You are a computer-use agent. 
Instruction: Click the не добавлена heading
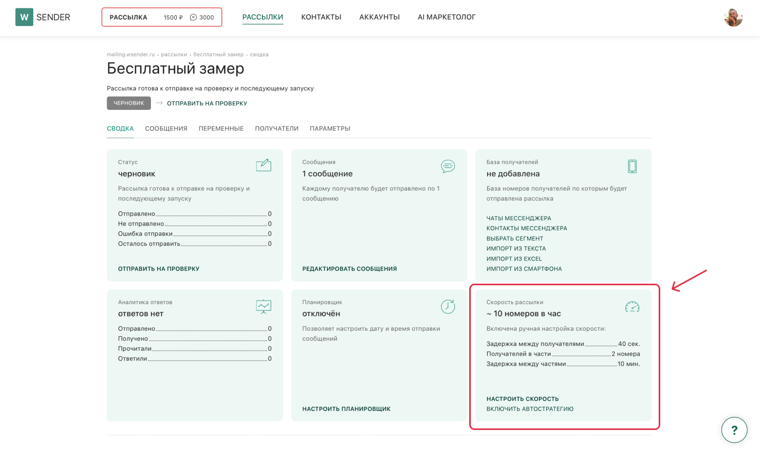(x=513, y=174)
